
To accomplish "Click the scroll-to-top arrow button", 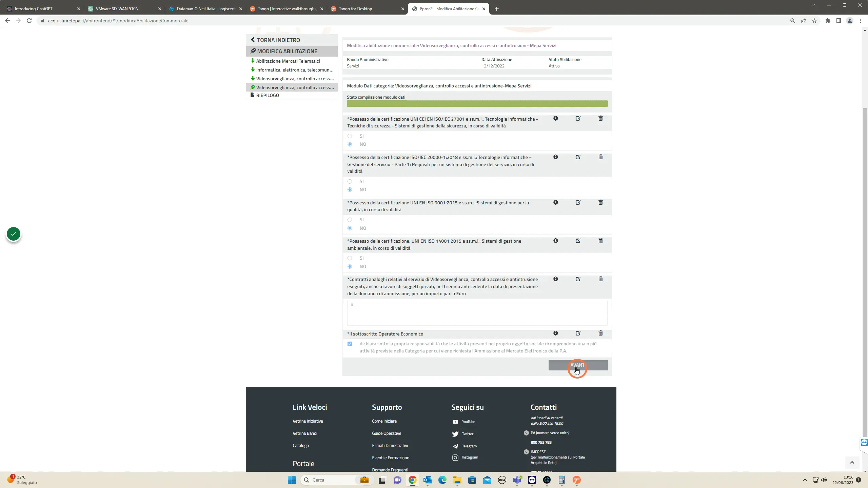I will [852, 462].
